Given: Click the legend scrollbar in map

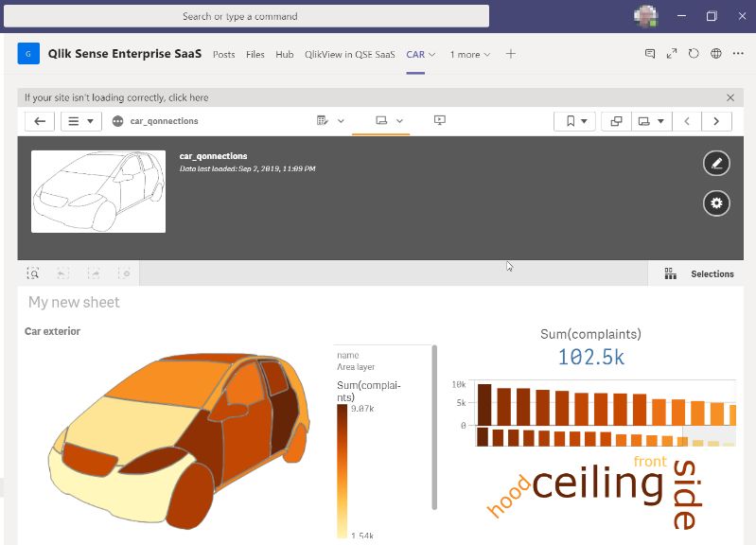Looking at the screenshot, I should tap(434, 428).
